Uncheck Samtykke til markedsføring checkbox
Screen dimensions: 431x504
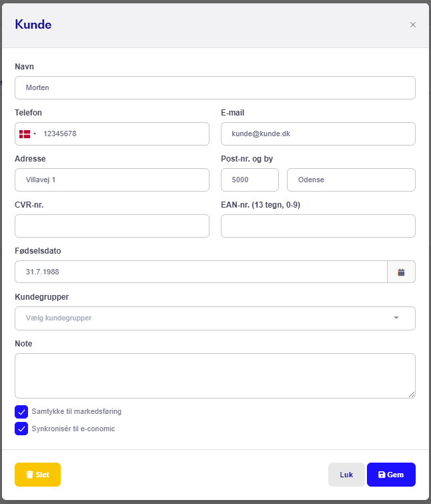(x=21, y=412)
